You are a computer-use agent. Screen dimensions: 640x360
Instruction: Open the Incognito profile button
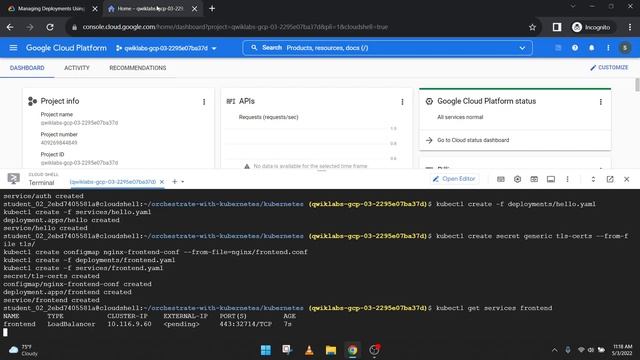click(x=591, y=27)
